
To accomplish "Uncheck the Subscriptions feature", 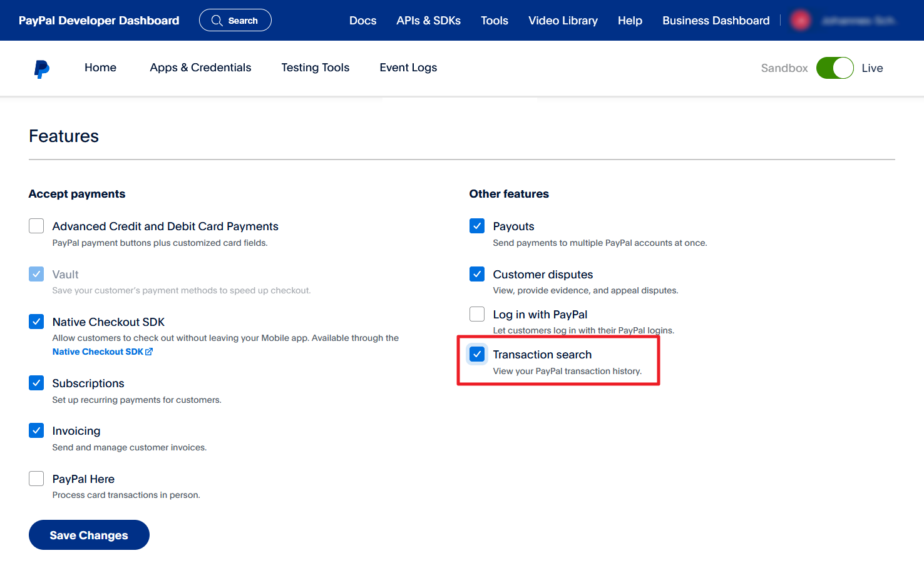I will 36,383.
